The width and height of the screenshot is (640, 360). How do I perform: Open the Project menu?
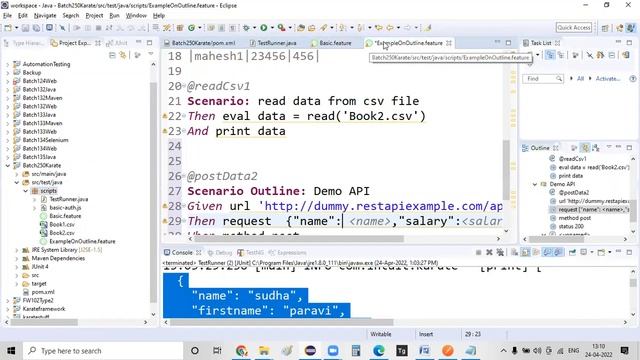[94, 16]
